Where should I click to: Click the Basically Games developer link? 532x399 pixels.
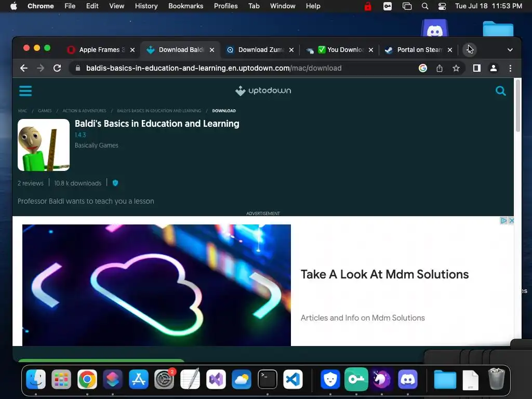click(96, 145)
